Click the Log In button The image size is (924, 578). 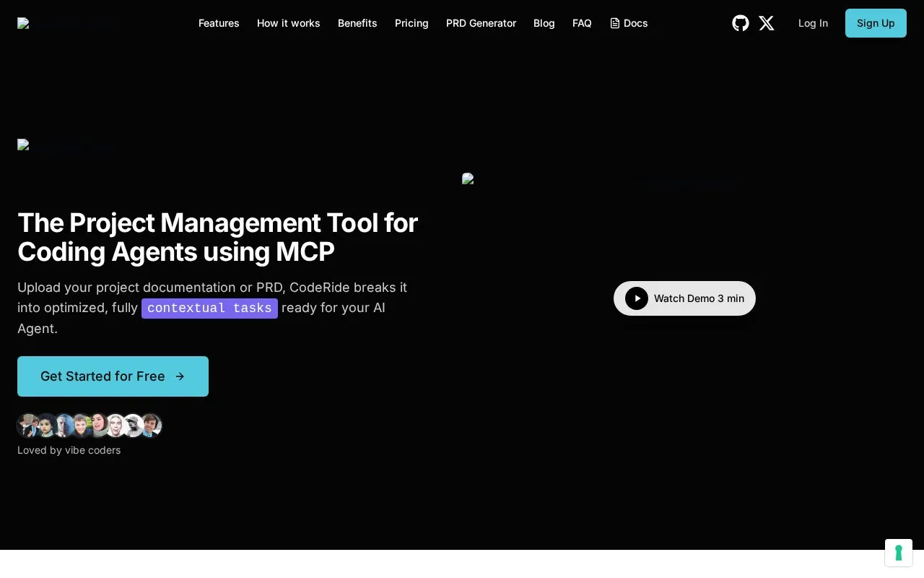pyautogui.click(x=813, y=23)
